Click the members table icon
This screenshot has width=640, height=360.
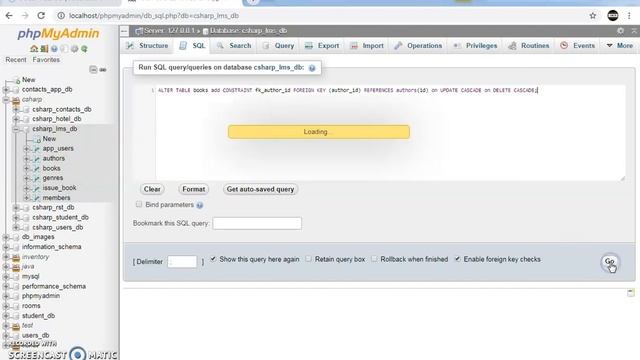(36, 198)
